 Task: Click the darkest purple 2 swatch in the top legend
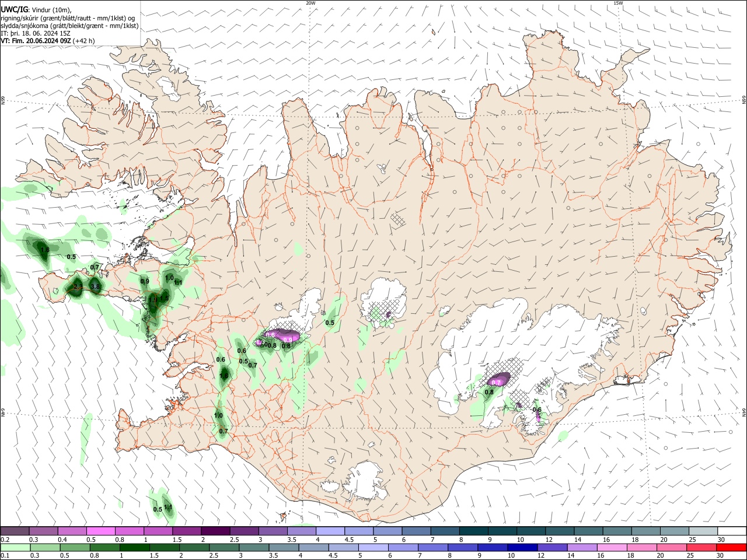point(215,531)
